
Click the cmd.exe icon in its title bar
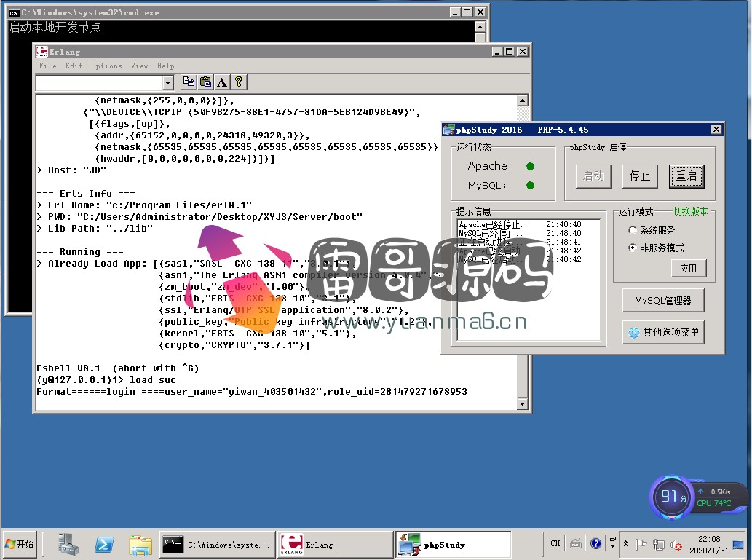coord(14,12)
